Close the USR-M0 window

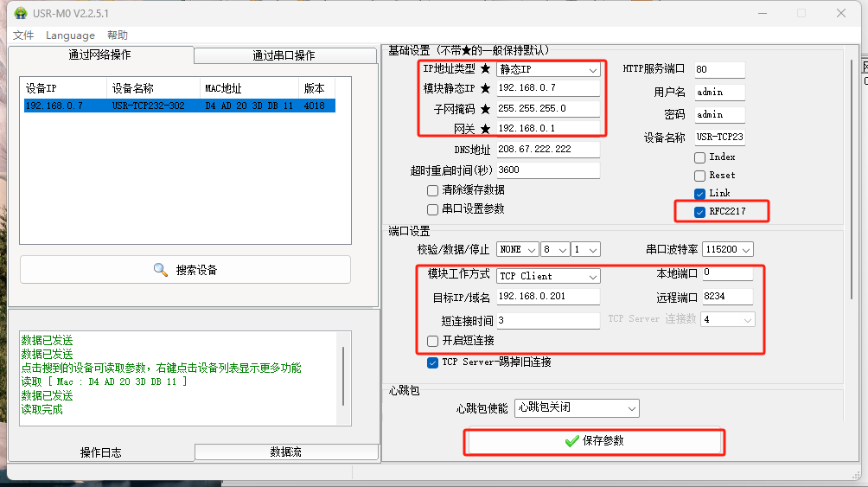click(x=841, y=13)
